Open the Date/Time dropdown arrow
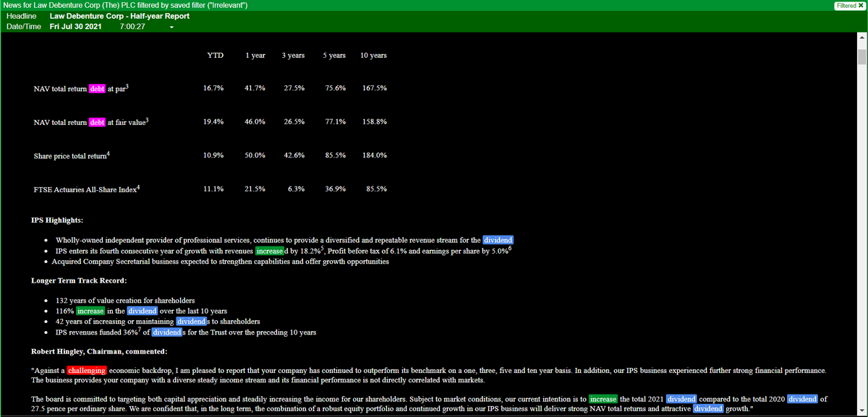 click(x=171, y=27)
